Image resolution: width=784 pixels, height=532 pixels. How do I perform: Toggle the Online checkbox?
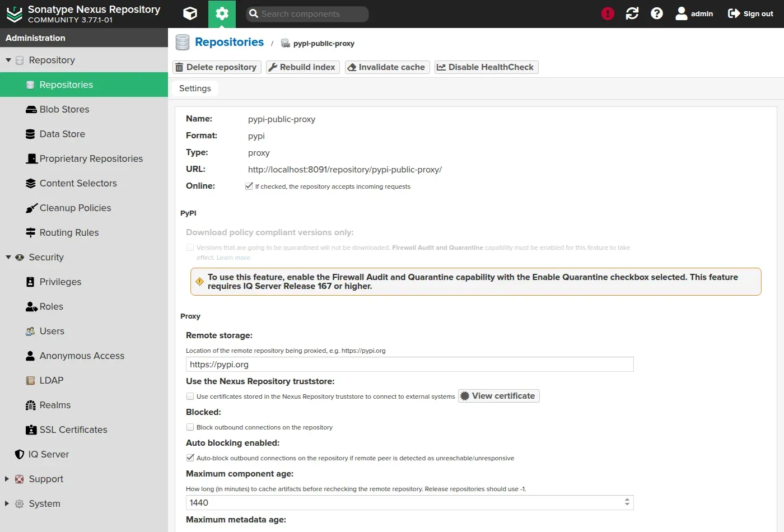(249, 186)
